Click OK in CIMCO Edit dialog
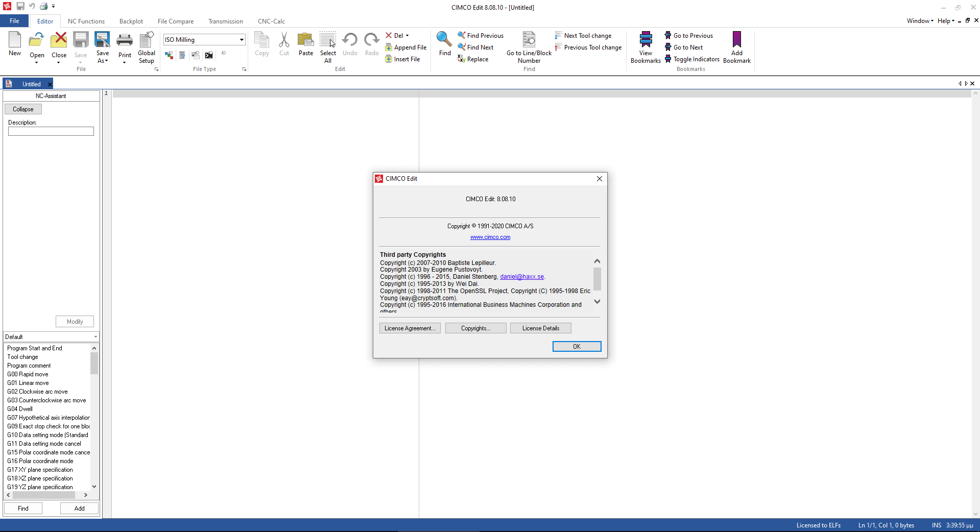 [x=577, y=346]
